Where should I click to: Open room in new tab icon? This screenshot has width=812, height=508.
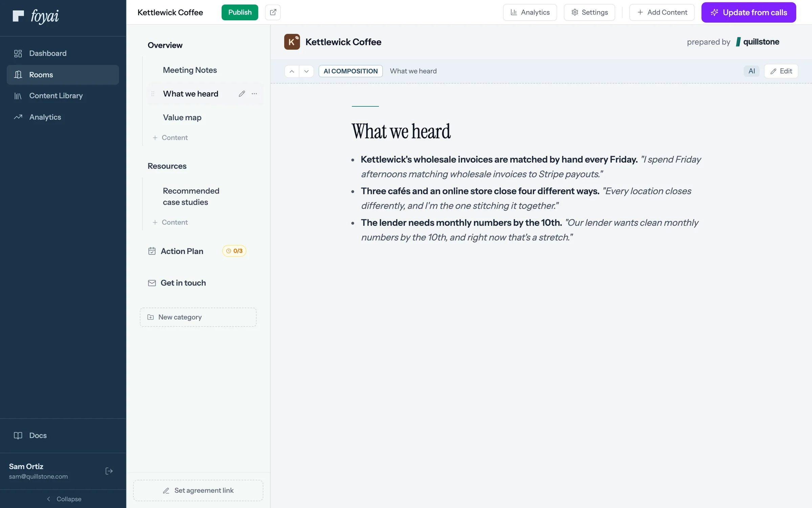273,13
